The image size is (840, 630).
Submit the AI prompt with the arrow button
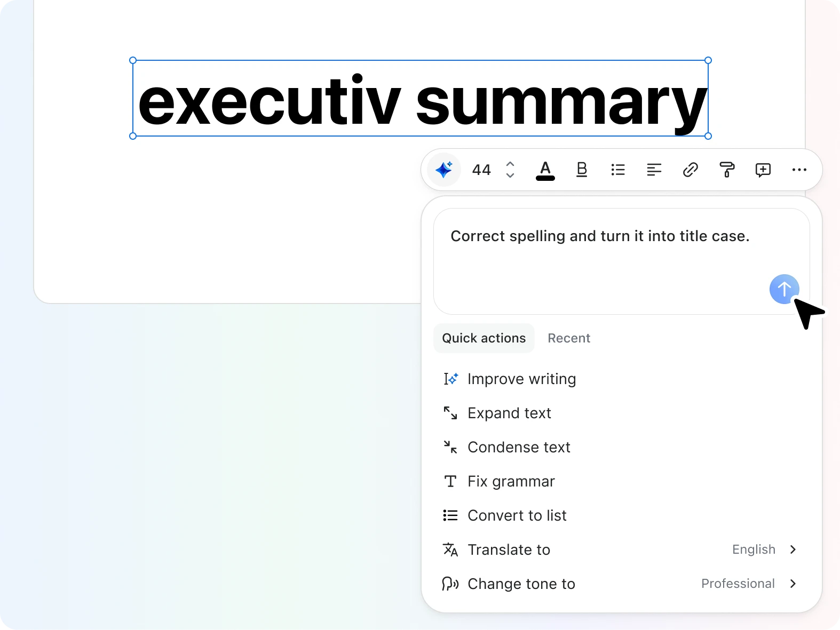point(783,289)
